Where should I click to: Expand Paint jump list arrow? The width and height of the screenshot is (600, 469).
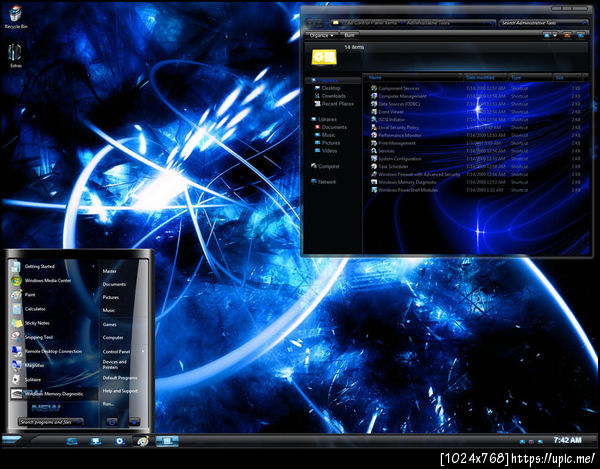click(93, 295)
